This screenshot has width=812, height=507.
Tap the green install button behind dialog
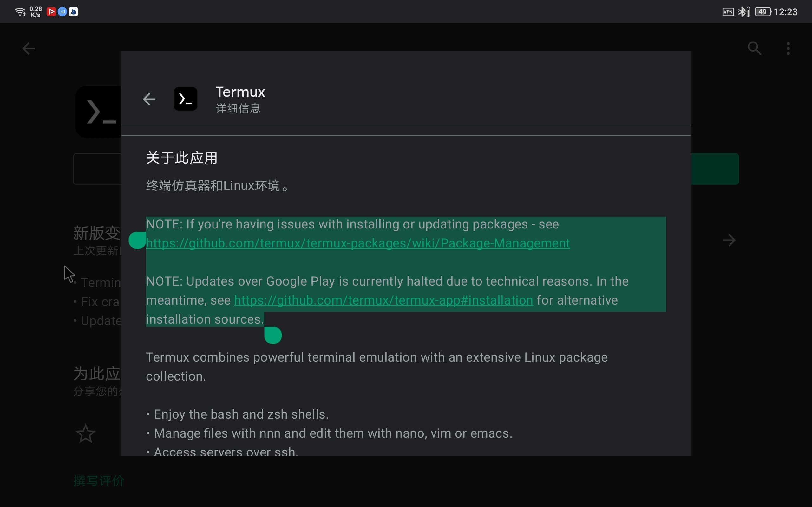pos(715,169)
